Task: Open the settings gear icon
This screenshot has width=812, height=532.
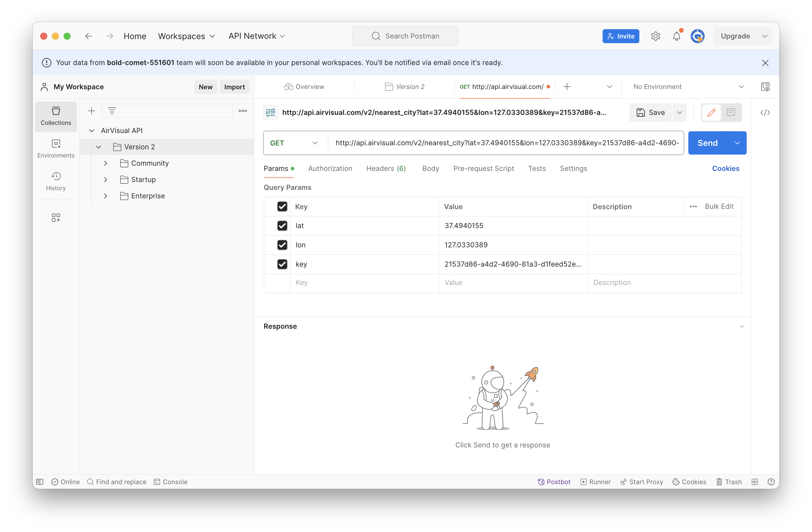Action: 655,36
